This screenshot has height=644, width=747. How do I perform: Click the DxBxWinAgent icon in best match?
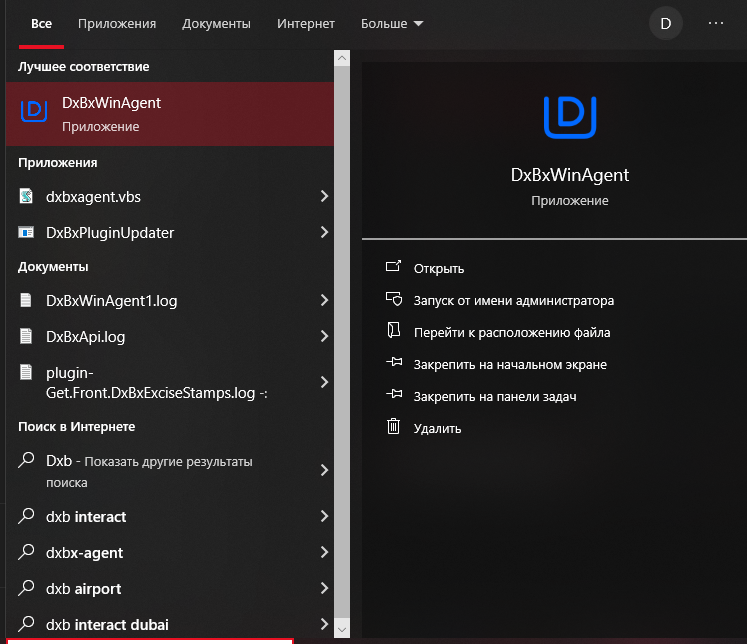[35, 113]
